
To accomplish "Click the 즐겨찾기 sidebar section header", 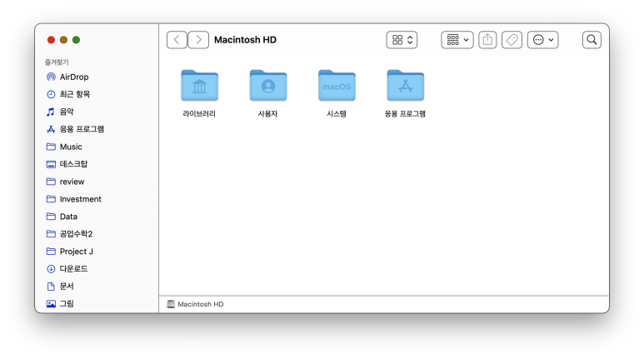I will point(57,62).
